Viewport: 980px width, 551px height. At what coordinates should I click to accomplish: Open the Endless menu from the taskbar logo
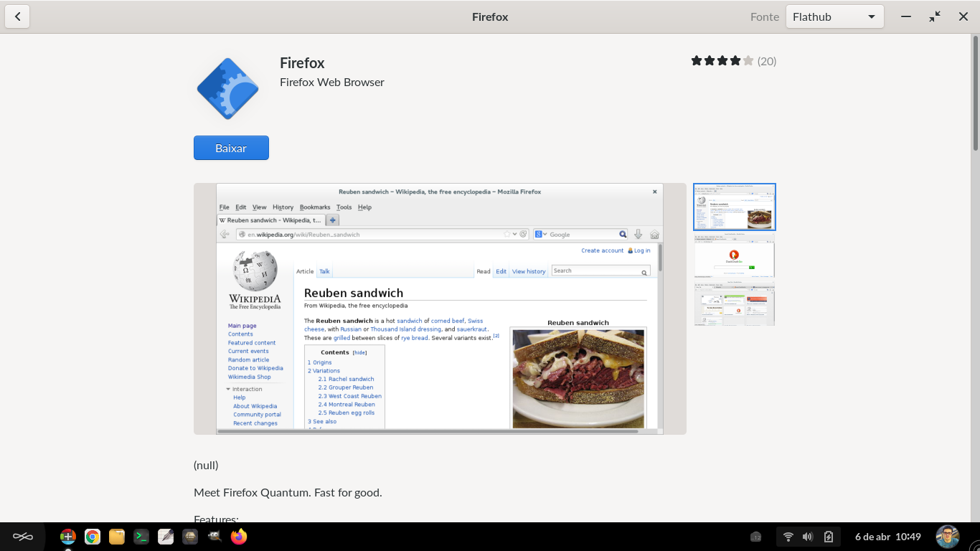(23, 537)
